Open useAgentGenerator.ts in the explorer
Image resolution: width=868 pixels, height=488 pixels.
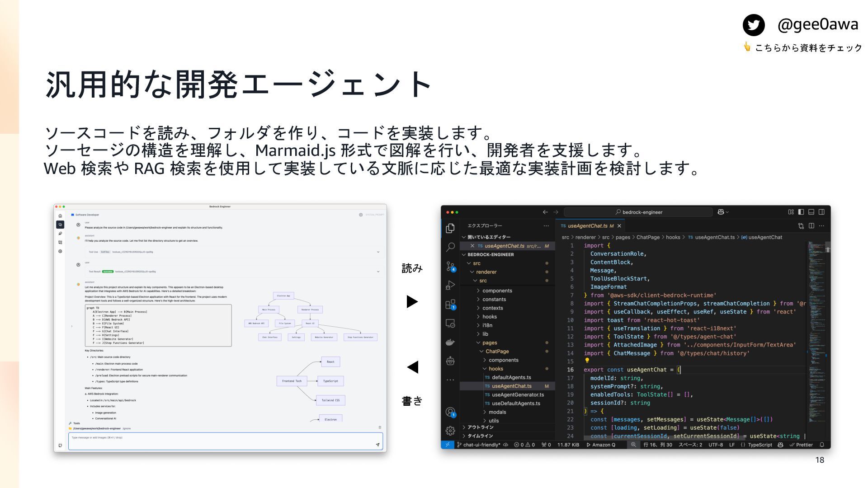[x=518, y=395]
